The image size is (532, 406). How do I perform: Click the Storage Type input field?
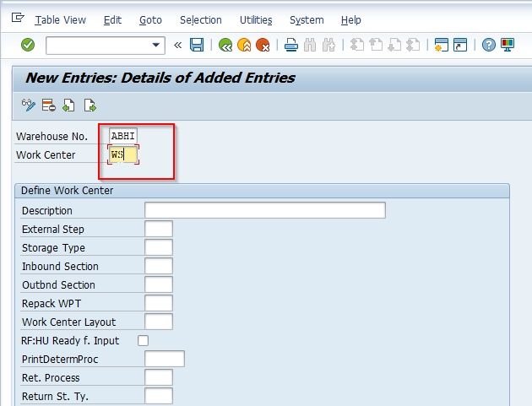coord(159,247)
